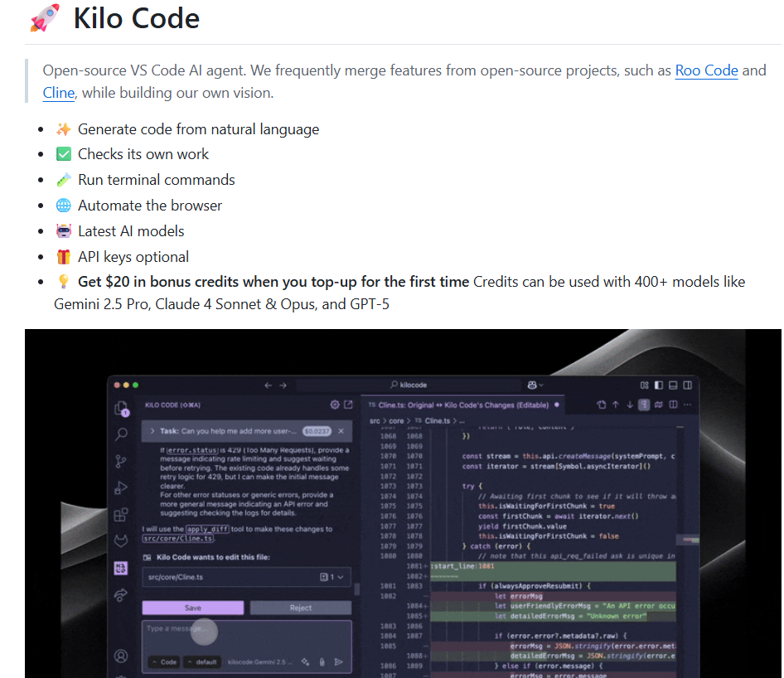Go forward with the right arrow
Screen dimensions: 784x678
click(x=283, y=385)
